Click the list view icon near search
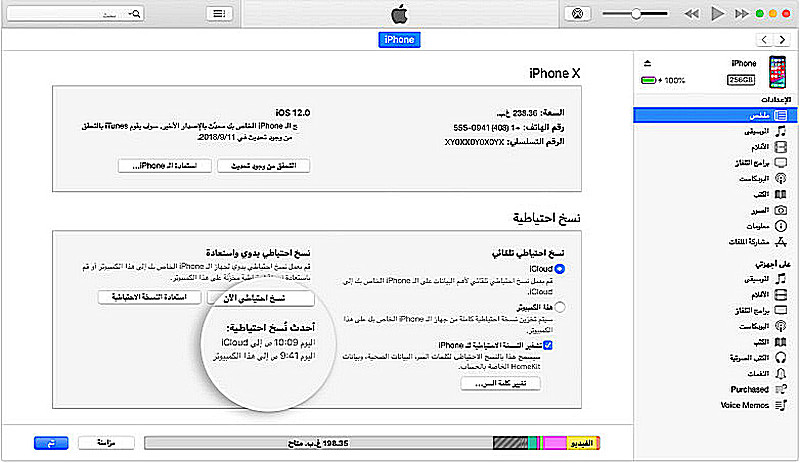The height and width of the screenshot is (463, 800). click(219, 14)
